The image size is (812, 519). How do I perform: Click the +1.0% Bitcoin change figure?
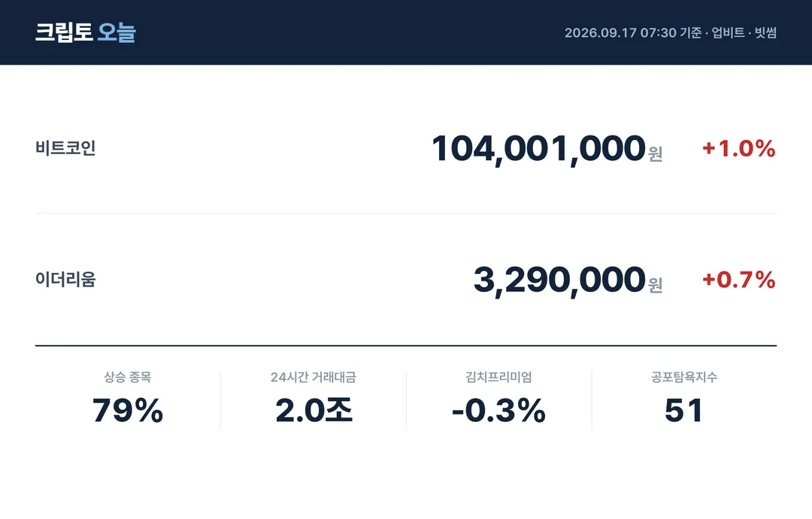[739, 149]
